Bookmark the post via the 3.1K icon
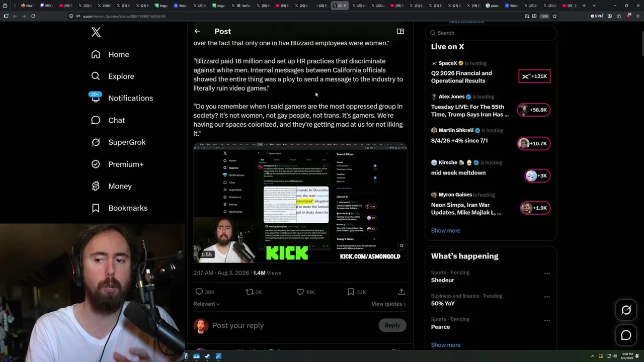This screenshot has height=362, width=644. pyautogui.click(x=351, y=292)
